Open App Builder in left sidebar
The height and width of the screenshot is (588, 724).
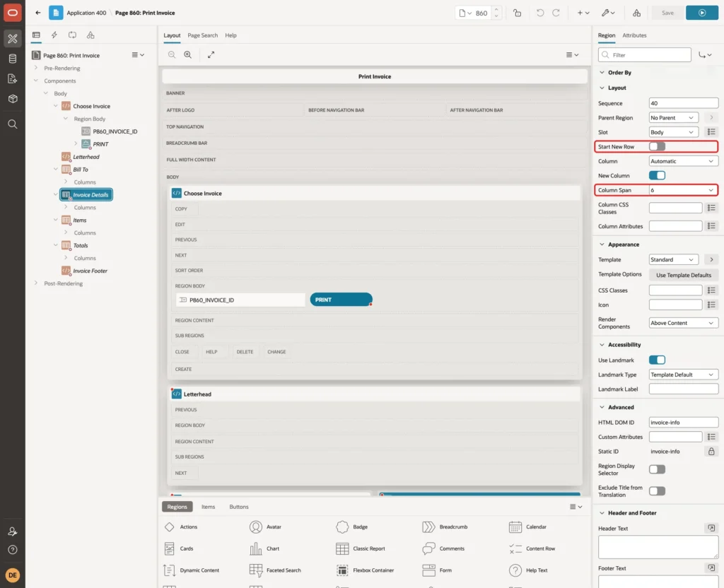click(x=13, y=39)
